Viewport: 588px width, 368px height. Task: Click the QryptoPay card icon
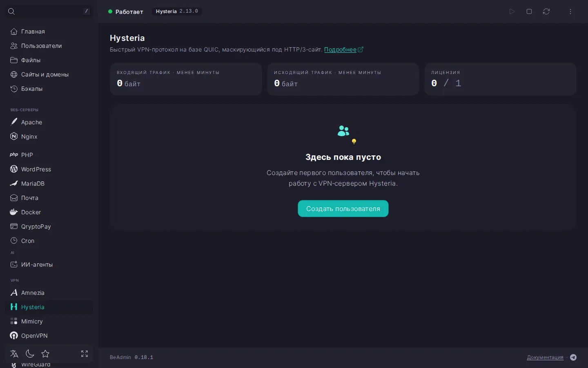coord(14,226)
